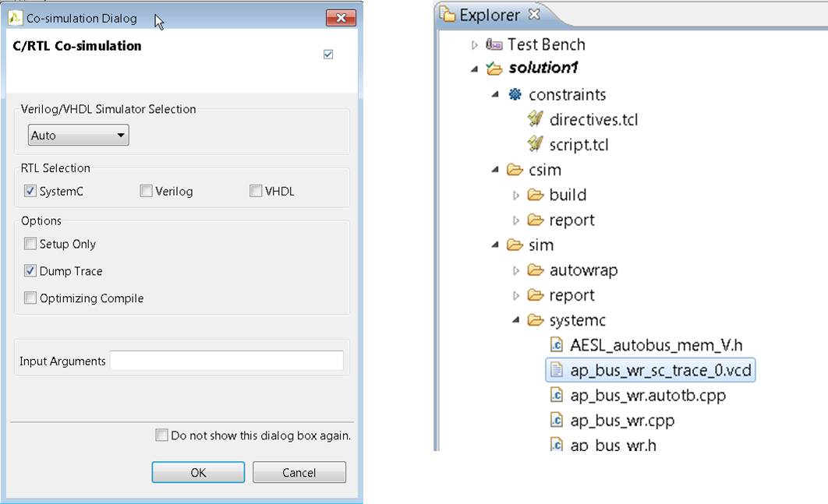This screenshot has height=504, width=828.
Task: Click the Cancel button
Action: pos(299,472)
